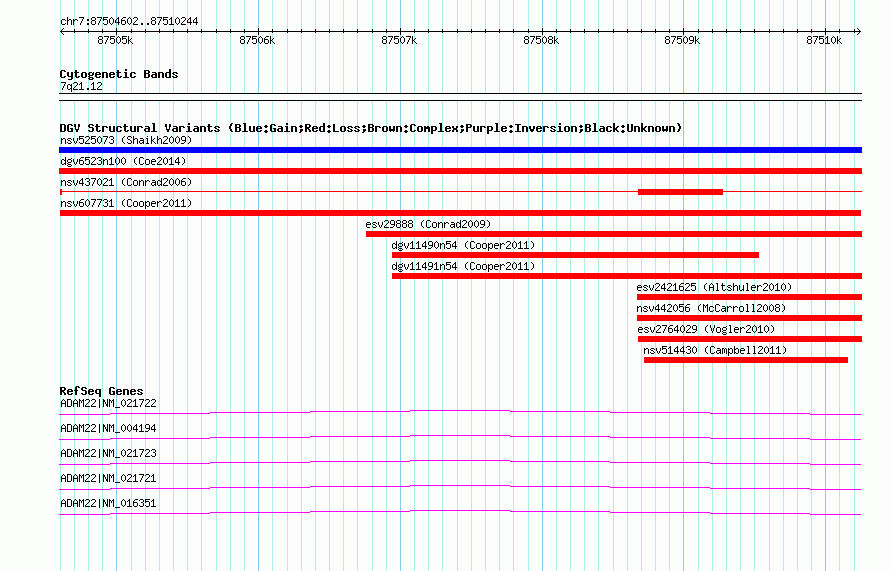Image resolution: width=890 pixels, height=571 pixels.
Task: Select the nsv607731 (Cooper2011) label
Action: pos(126,203)
